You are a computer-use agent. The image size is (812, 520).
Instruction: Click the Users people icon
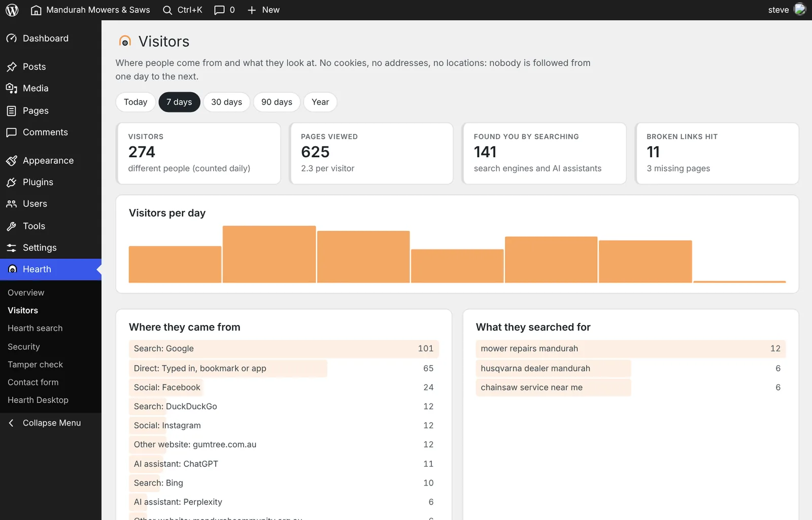pyautogui.click(x=12, y=204)
